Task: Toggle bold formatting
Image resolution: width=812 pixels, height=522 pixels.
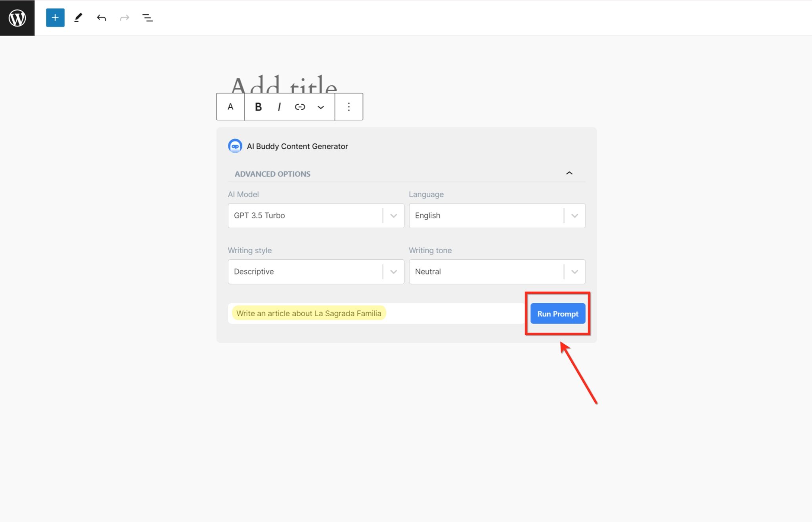Action: (x=258, y=107)
